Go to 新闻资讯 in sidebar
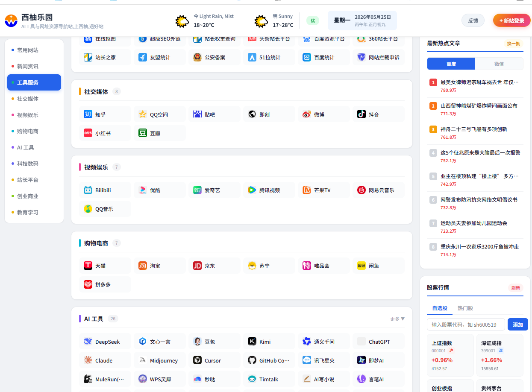This screenshot has height=392, width=532. (x=34, y=66)
